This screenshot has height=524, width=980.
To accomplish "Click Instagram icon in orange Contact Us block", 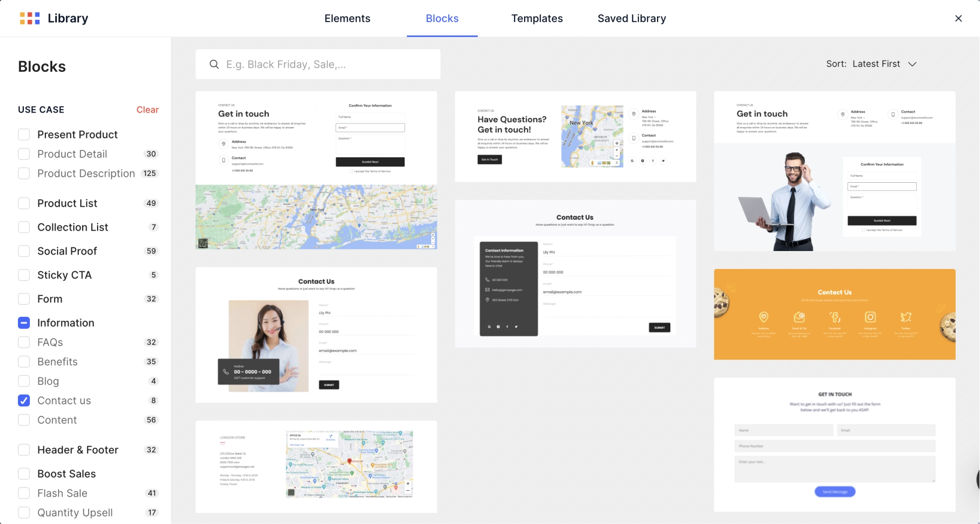I will click(870, 317).
